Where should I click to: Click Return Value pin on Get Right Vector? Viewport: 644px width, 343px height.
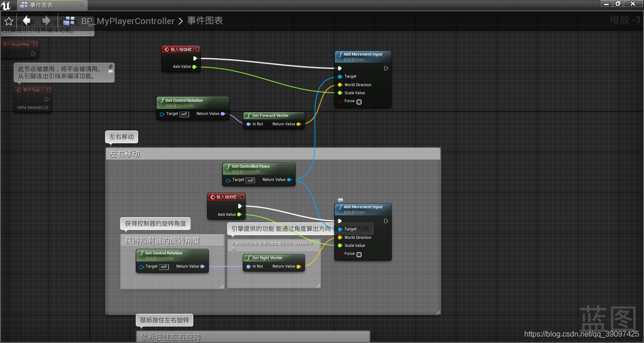pyautogui.click(x=299, y=266)
